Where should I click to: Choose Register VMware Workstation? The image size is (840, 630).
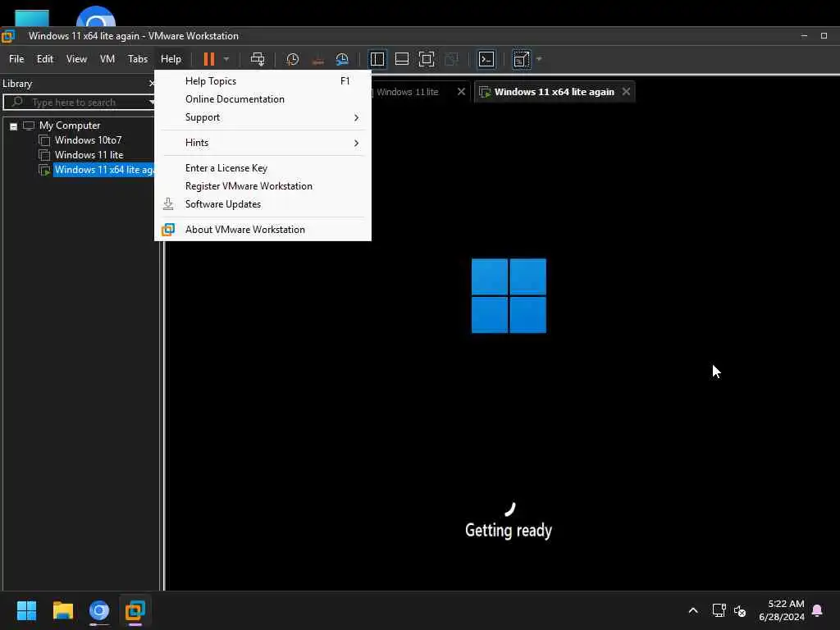click(262, 186)
